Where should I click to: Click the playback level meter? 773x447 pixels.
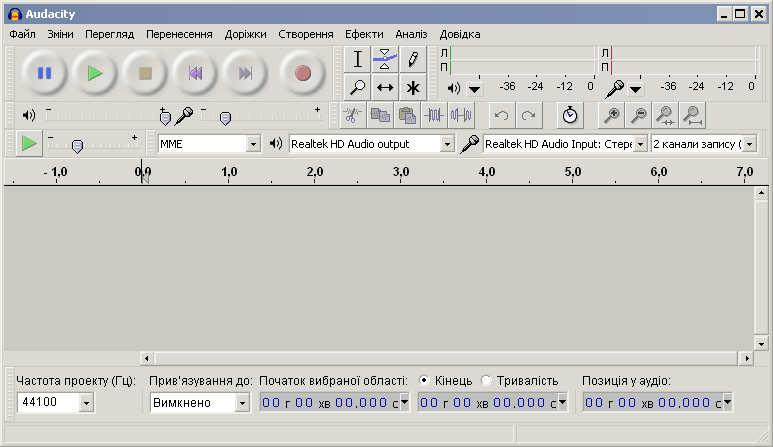pyautogui.click(x=522, y=60)
